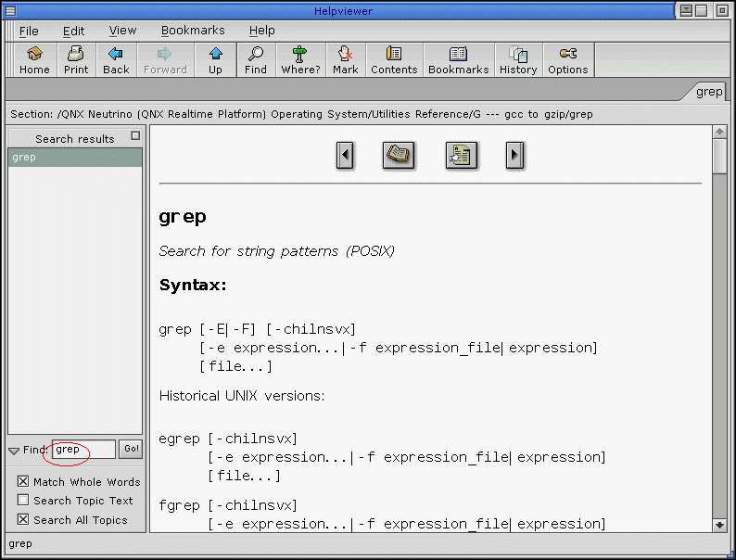Click the Syntax: heading
The image size is (736, 560).
(193, 285)
